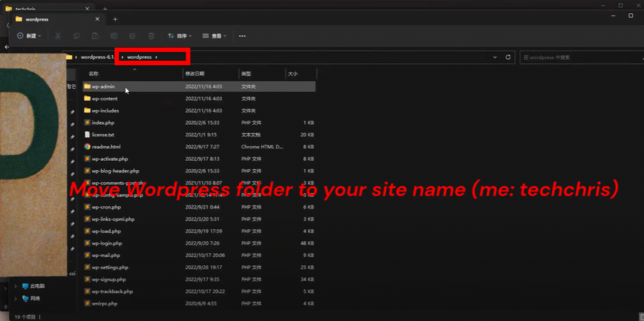Viewport: 644px width, 321px height.
Task: Select the wp-admin folder
Action: pos(103,87)
